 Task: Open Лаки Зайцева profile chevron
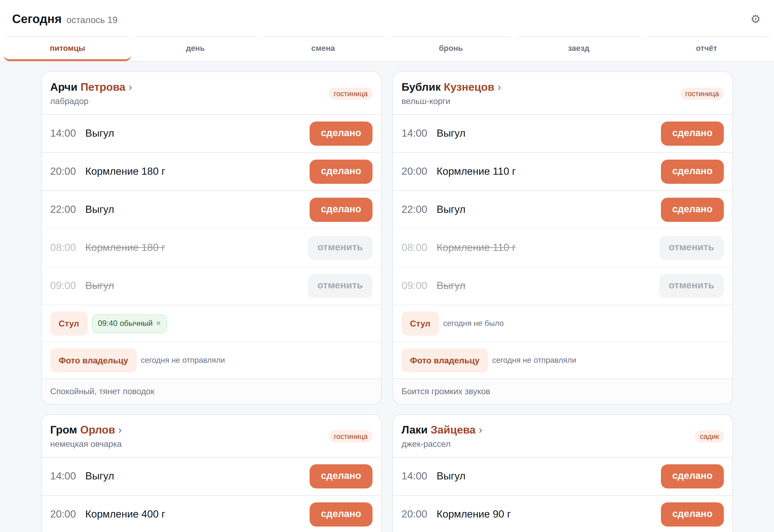tap(480, 430)
